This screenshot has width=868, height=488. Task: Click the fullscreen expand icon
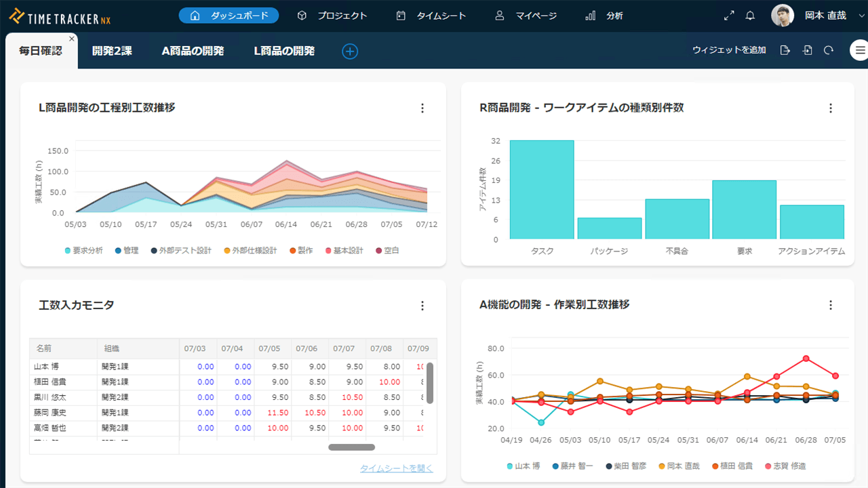[729, 16]
